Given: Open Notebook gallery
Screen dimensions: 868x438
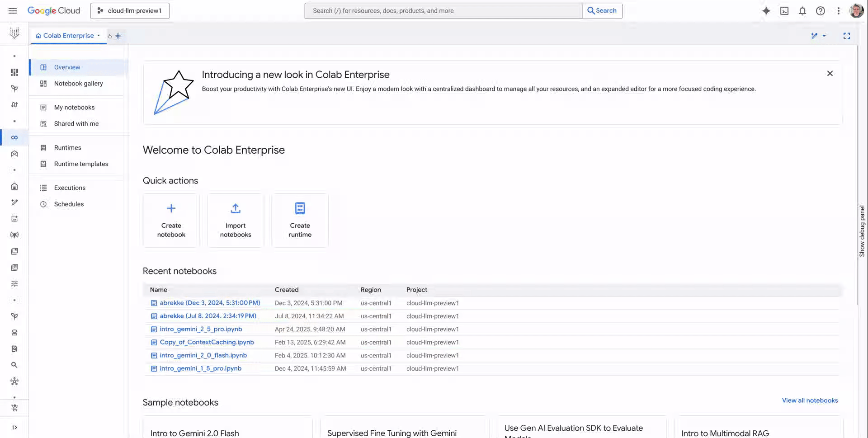Looking at the screenshot, I should pyautogui.click(x=78, y=84).
